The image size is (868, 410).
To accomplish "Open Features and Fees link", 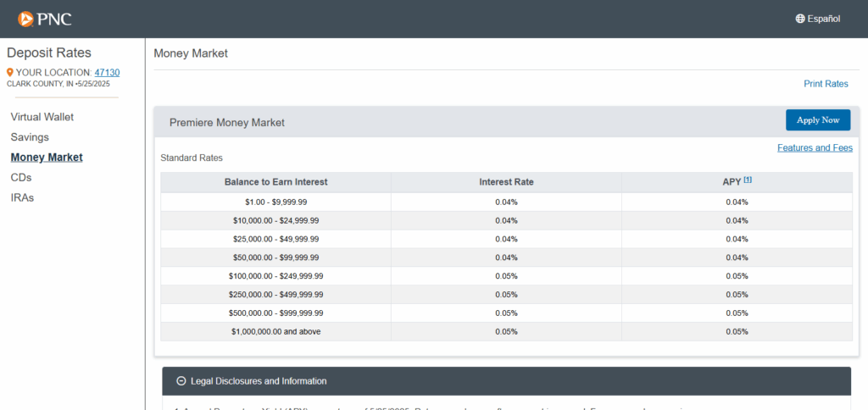I will (x=815, y=147).
